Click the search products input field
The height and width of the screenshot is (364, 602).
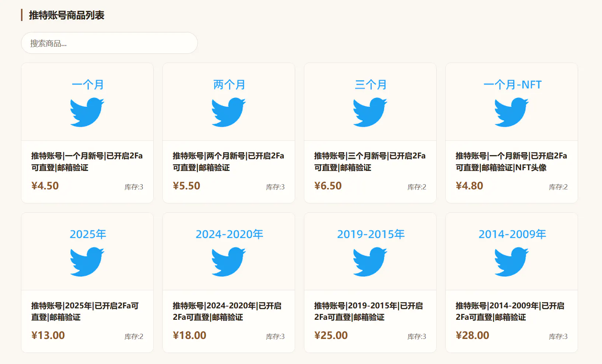coord(109,43)
